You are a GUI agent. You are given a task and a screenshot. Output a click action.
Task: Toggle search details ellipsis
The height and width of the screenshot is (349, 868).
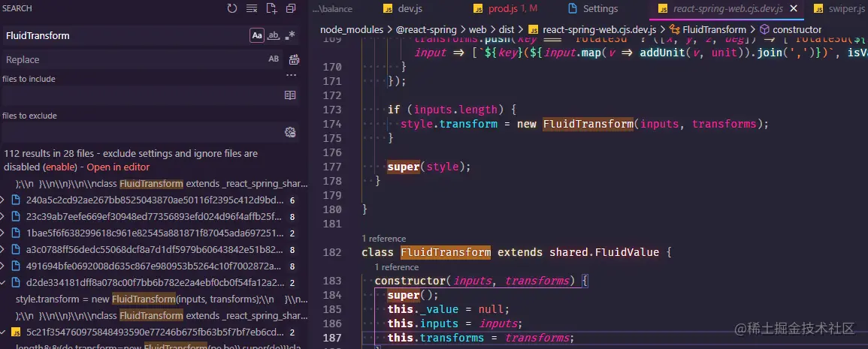291,74
